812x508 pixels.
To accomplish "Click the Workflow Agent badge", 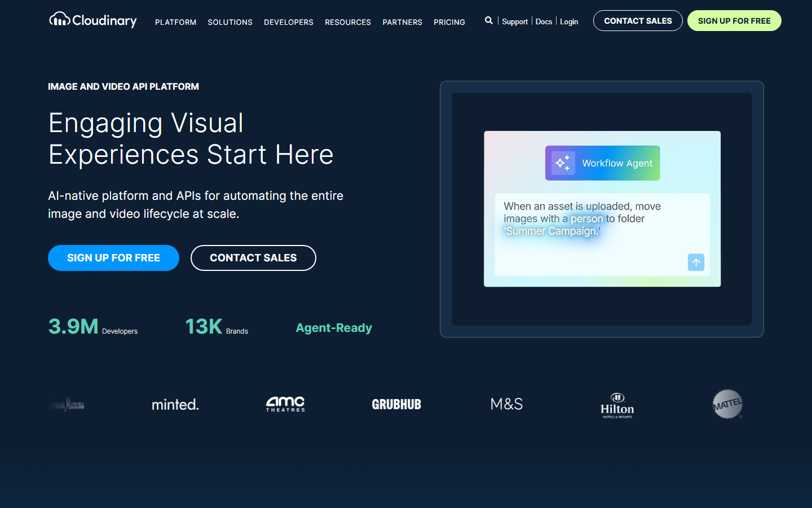I will point(602,163).
